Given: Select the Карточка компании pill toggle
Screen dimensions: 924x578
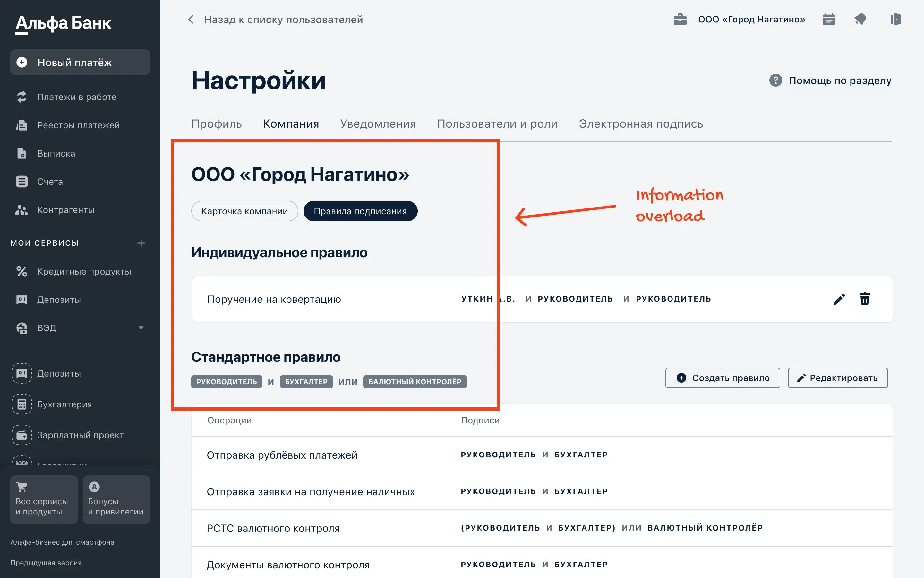Looking at the screenshot, I should [x=244, y=211].
